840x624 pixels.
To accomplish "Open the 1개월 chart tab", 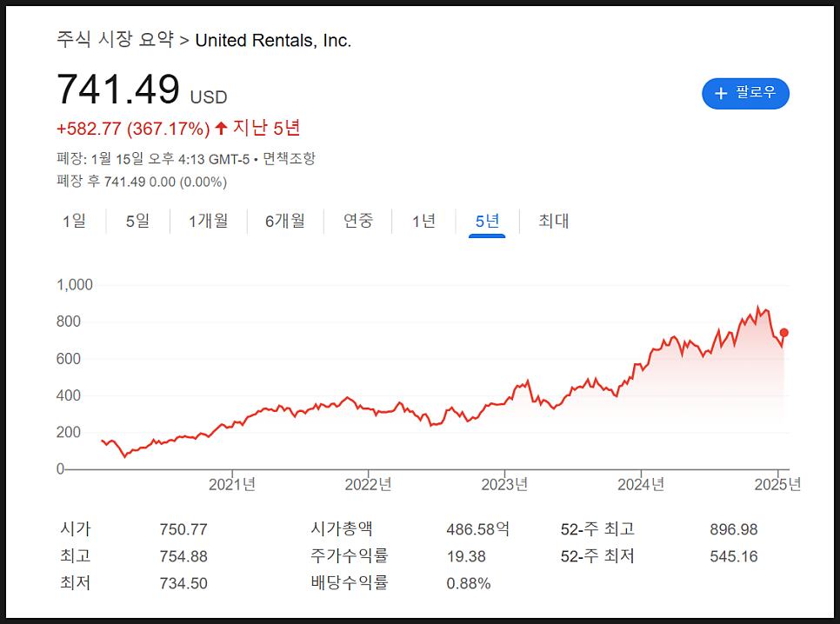I will pos(209,221).
